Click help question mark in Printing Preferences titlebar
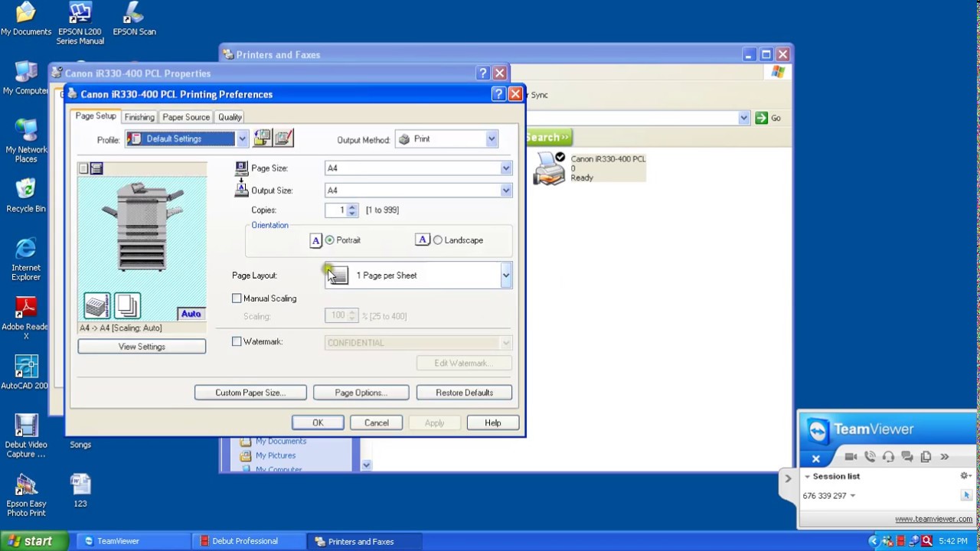 pyautogui.click(x=498, y=93)
